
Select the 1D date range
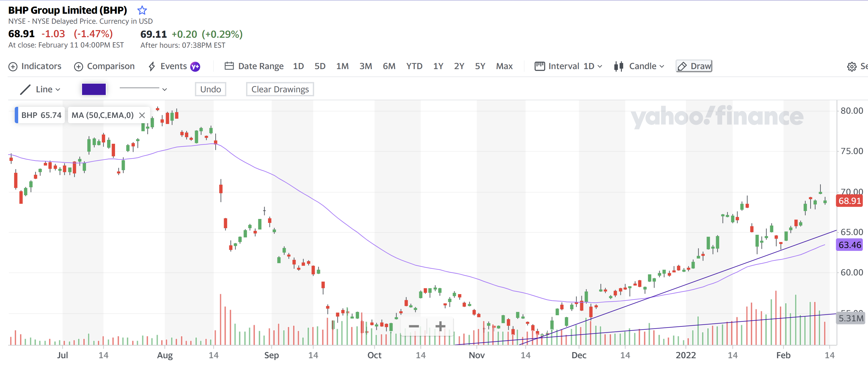pyautogui.click(x=299, y=66)
